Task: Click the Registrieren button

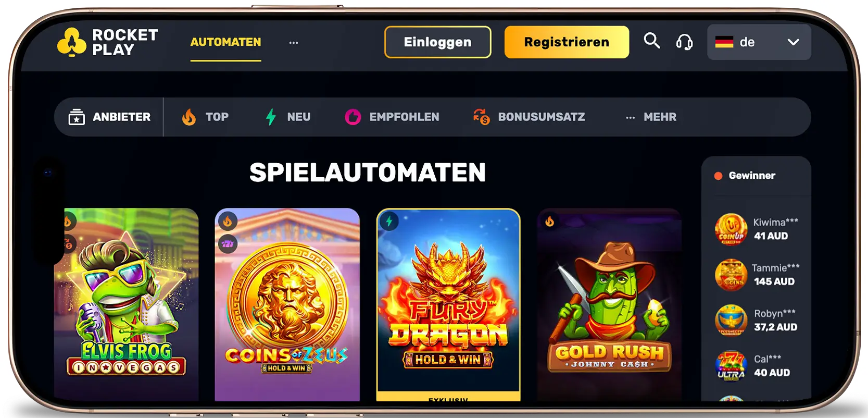Action: click(x=567, y=42)
